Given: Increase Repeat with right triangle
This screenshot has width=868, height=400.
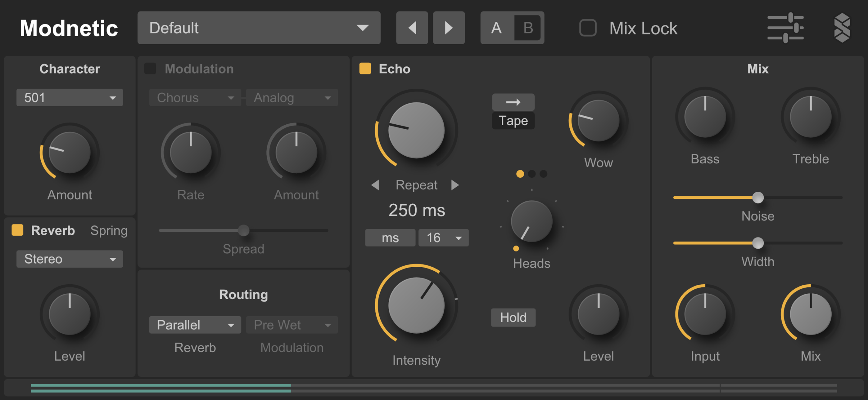Looking at the screenshot, I should point(455,185).
